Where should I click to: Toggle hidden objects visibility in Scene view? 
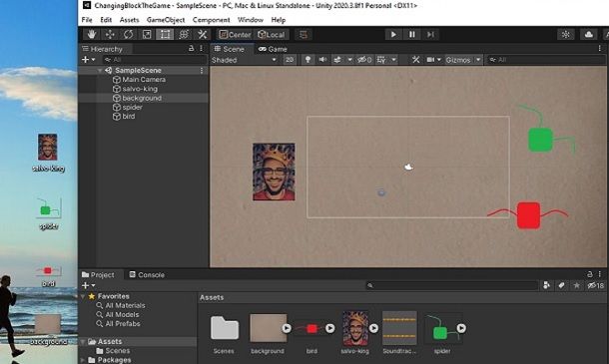364,60
